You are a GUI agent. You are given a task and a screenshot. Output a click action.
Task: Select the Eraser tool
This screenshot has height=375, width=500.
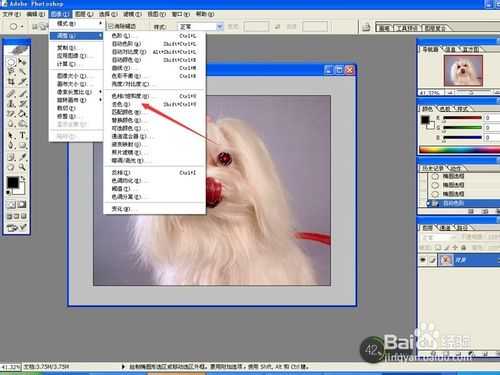tap(11, 114)
